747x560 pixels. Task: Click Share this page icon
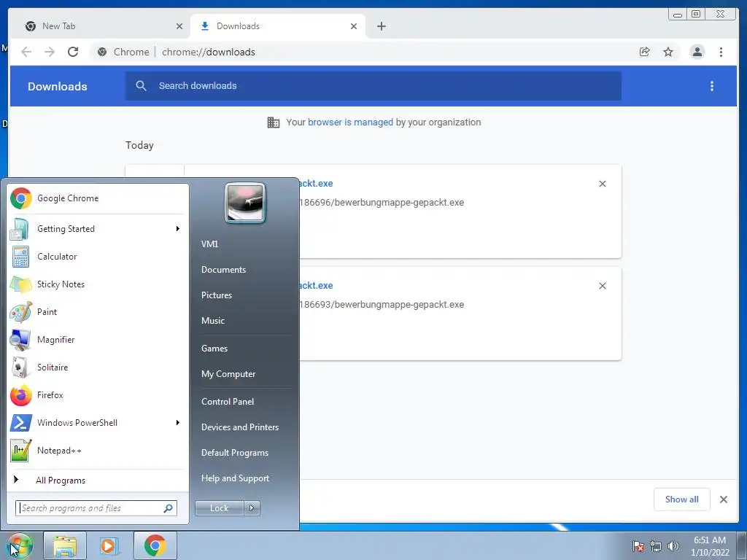point(645,52)
